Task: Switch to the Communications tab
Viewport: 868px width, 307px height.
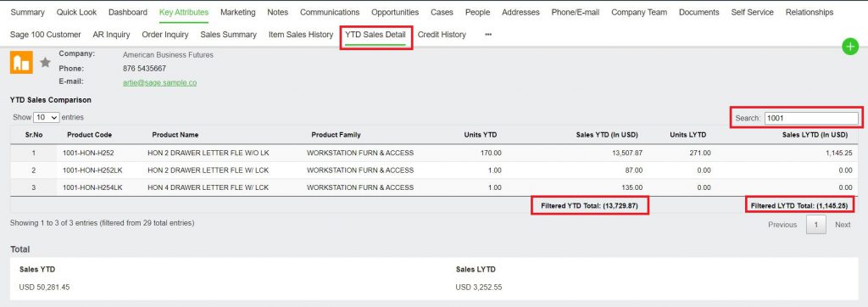Action: [x=330, y=12]
